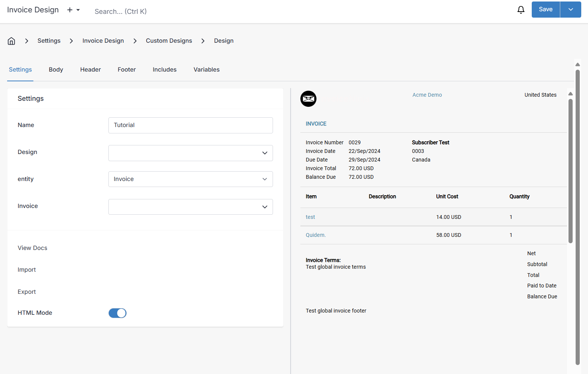
Task: Open the entity dropdown showing Invoice
Action: pos(190,179)
